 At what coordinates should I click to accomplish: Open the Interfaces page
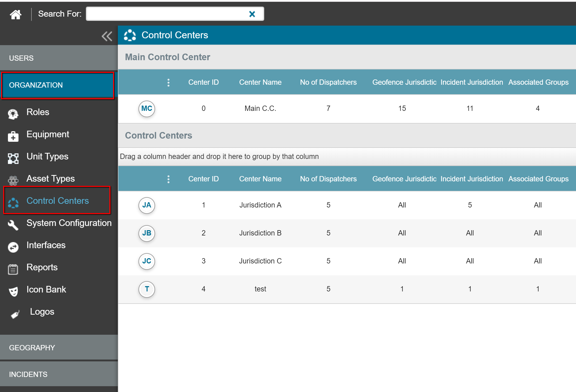[x=46, y=245]
